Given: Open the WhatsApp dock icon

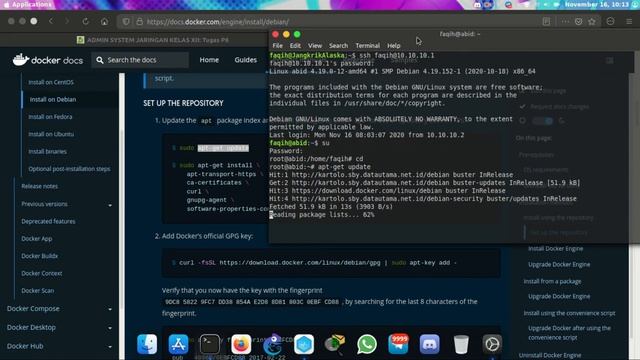Looking at the screenshot, I should point(367,344).
